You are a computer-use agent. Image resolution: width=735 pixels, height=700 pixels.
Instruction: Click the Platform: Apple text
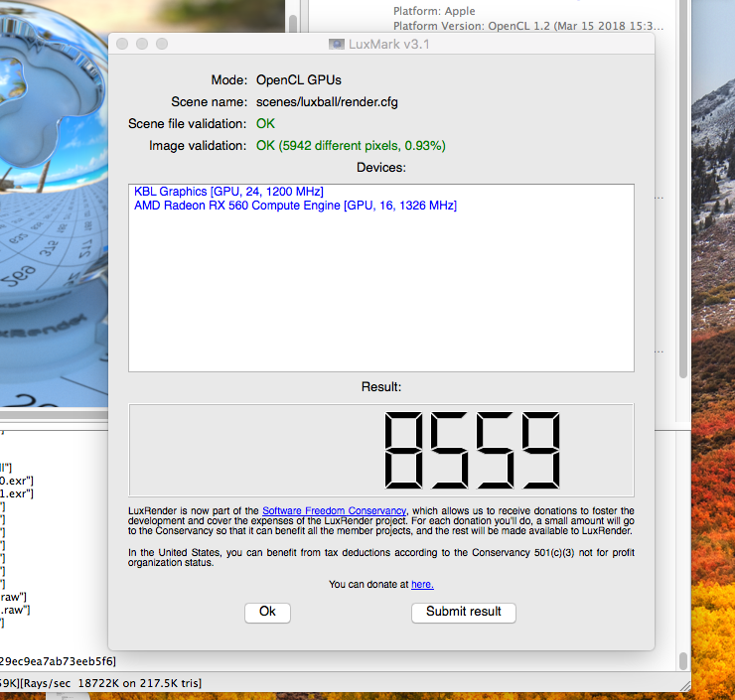click(434, 11)
